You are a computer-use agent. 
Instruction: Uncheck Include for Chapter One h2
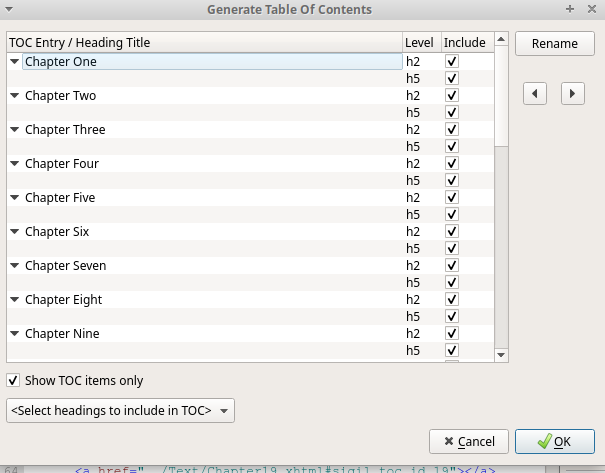coord(452,62)
